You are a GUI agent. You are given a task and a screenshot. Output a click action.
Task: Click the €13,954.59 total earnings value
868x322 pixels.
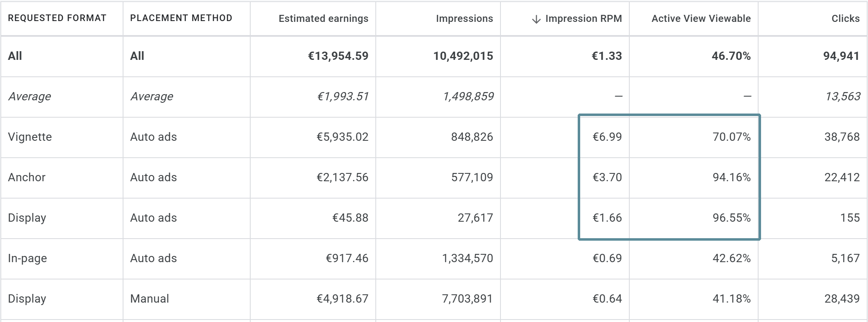pyautogui.click(x=338, y=56)
